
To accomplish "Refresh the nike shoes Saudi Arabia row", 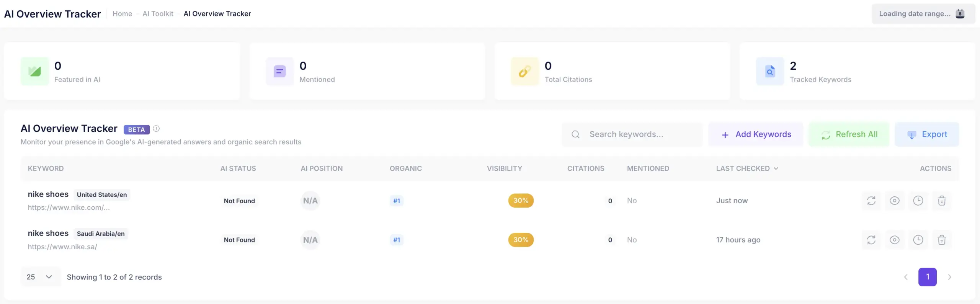I will pyautogui.click(x=871, y=240).
